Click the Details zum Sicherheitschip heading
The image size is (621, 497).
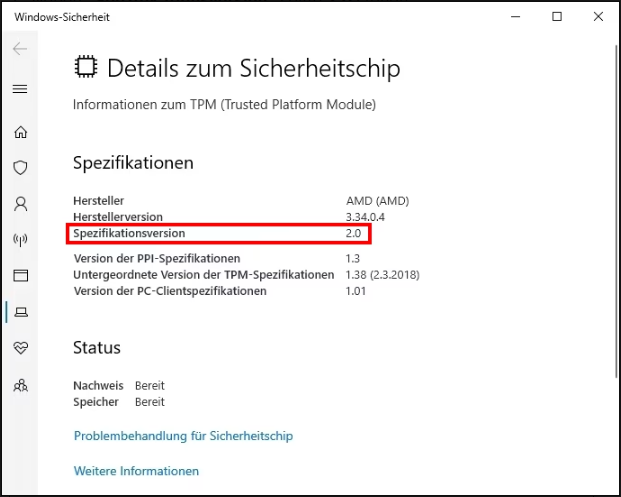coord(254,68)
